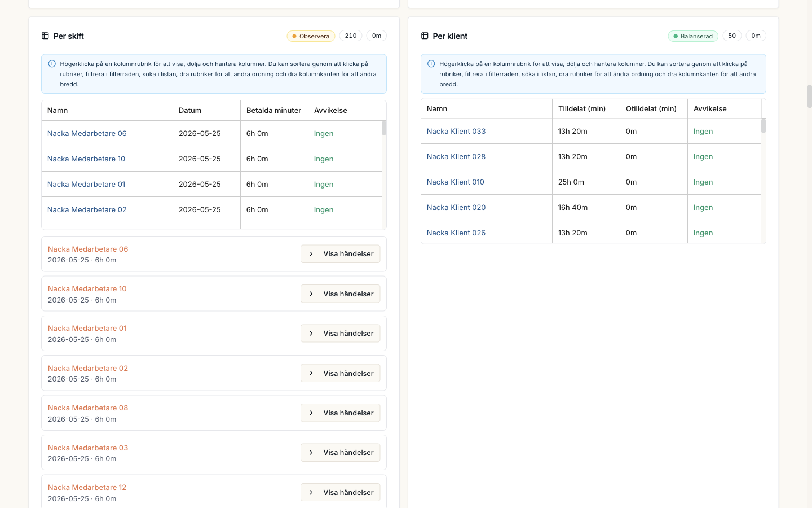Click the info icon in Per skift hint
The height and width of the screenshot is (508, 812).
point(52,64)
